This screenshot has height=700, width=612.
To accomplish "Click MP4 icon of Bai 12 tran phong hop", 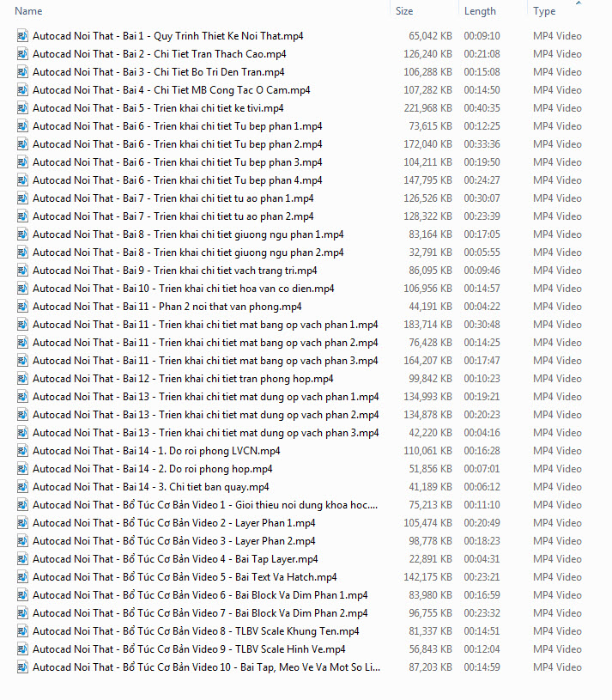I will coord(22,379).
